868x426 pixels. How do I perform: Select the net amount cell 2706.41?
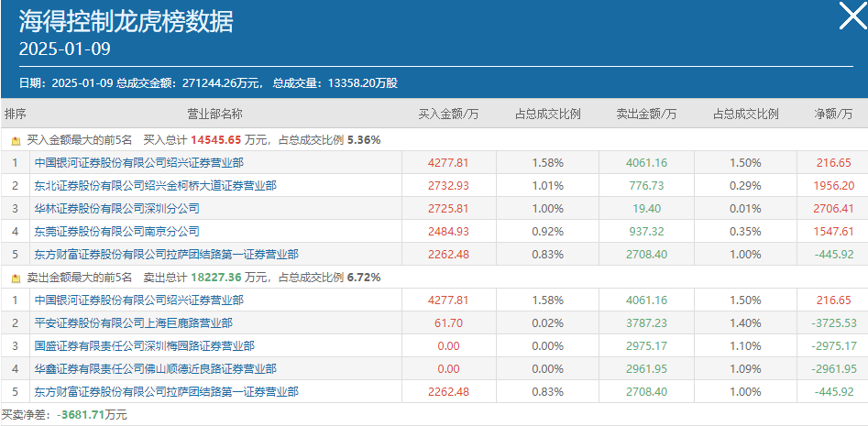[x=834, y=209]
